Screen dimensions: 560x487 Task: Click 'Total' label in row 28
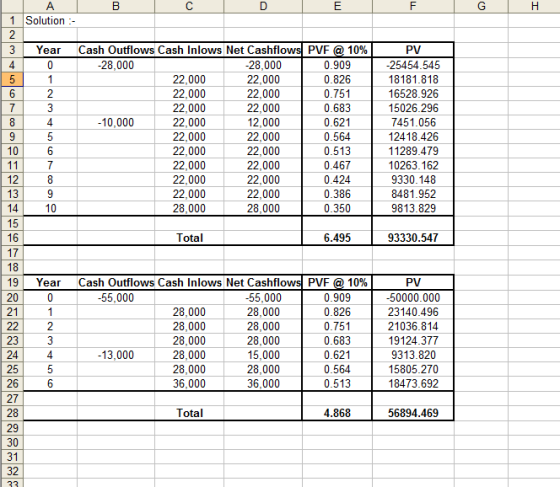189,413
